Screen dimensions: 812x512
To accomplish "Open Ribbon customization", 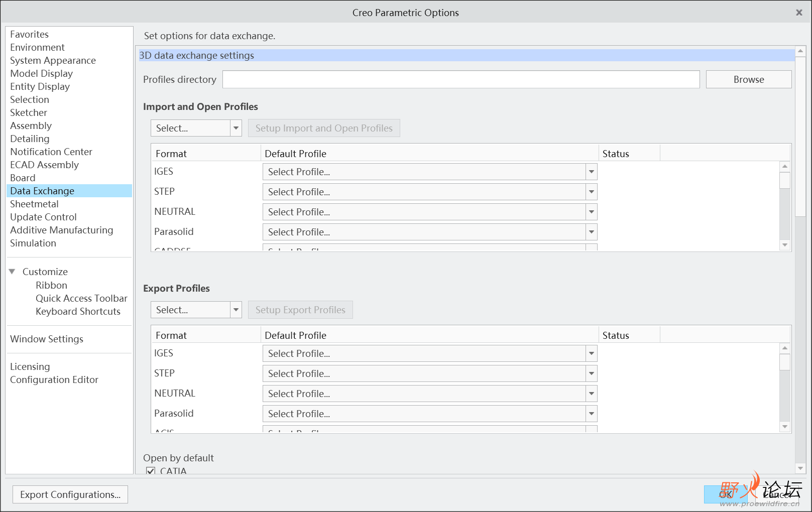I will tap(51, 285).
